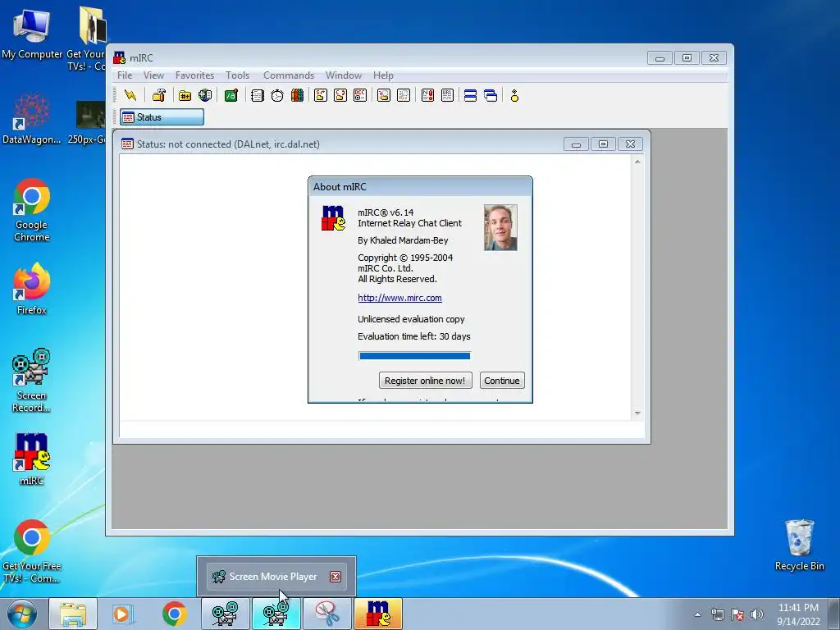
Task: Open the Log files toolbar icon
Action: tap(404, 95)
